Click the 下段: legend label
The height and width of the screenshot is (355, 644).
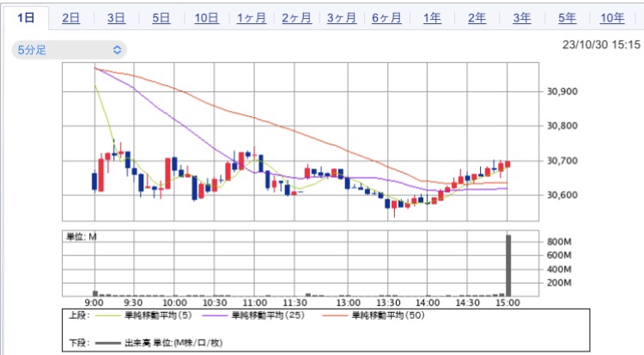(x=78, y=343)
